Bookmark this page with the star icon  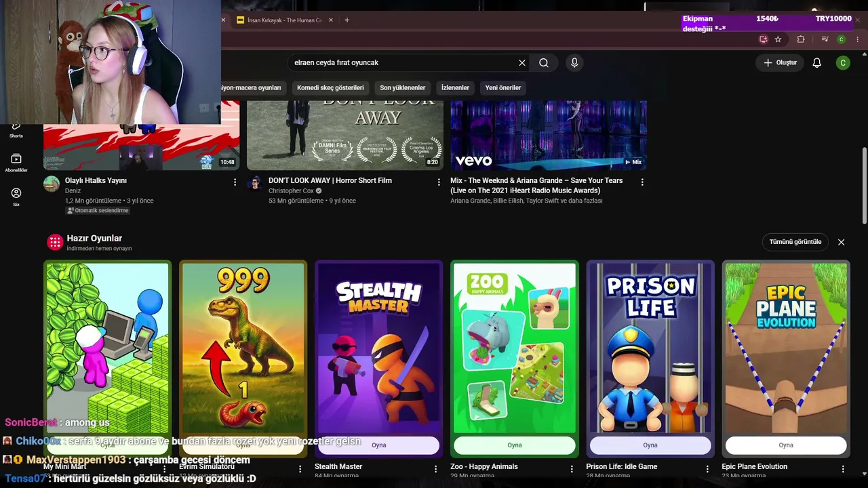[x=778, y=39]
